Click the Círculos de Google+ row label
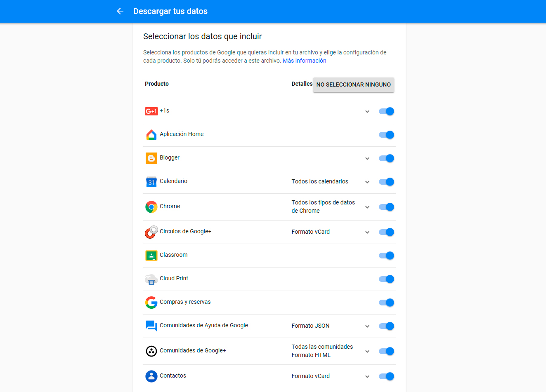This screenshot has height=392, width=546. pos(185,231)
